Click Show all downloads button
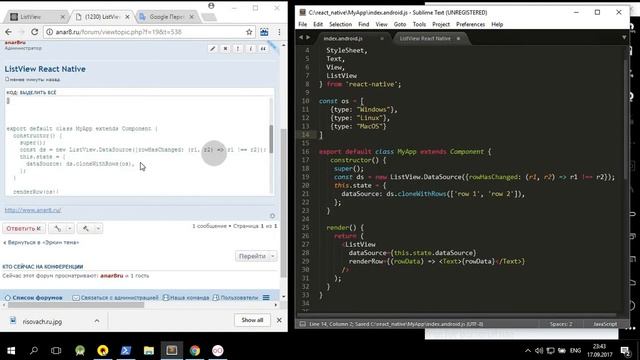 (252, 320)
